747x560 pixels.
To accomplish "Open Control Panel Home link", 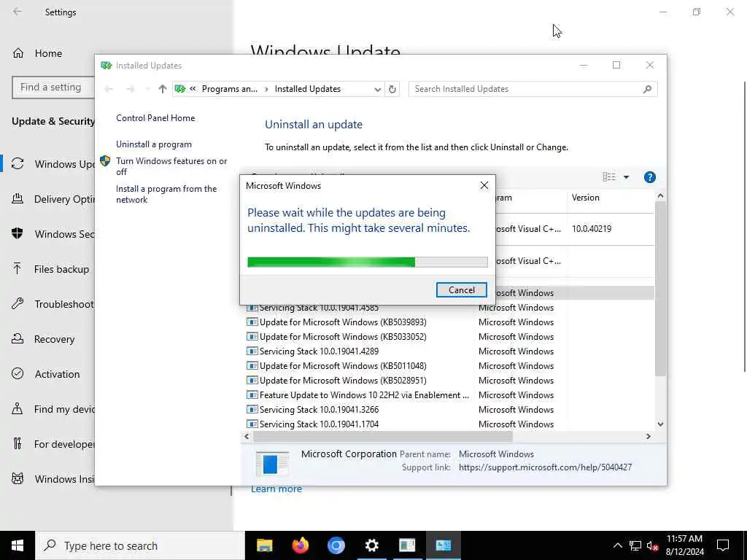I will coord(155,118).
